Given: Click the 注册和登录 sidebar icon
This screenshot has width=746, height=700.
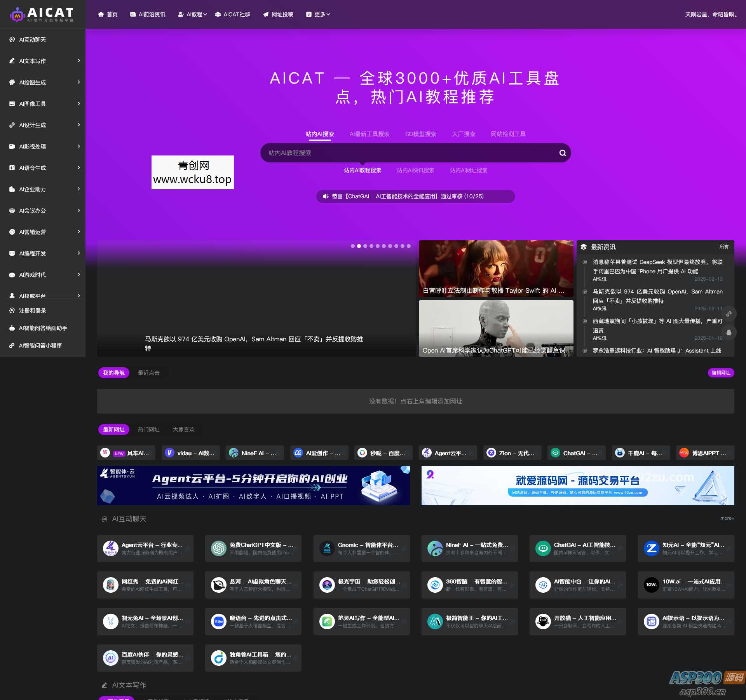Looking at the screenshot, I should coord(12,311).
